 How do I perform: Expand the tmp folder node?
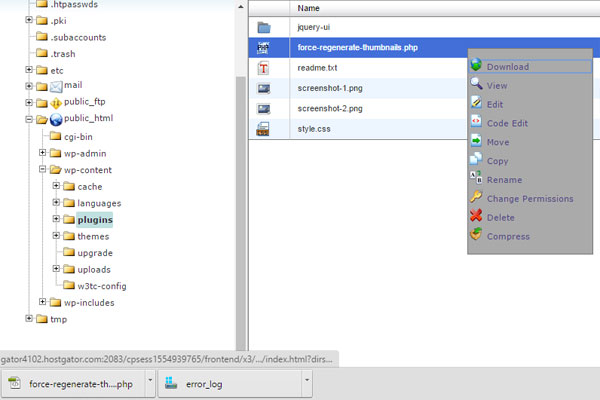click(29, 318)
